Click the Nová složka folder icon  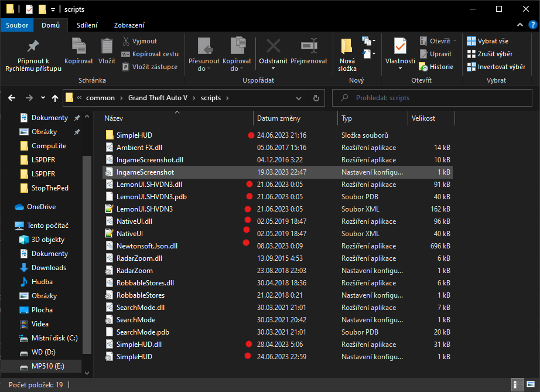(x=347, y=46)
